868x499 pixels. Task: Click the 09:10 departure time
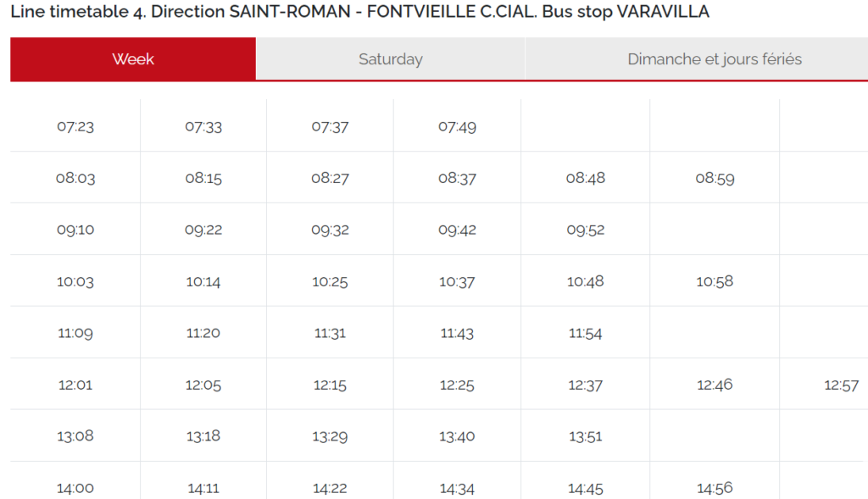click(74, 229)
